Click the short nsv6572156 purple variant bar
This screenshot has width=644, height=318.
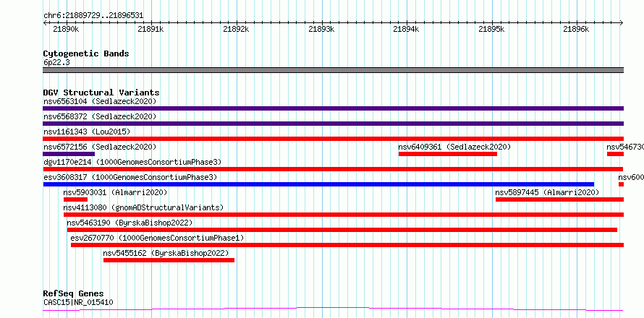(69, 154)
